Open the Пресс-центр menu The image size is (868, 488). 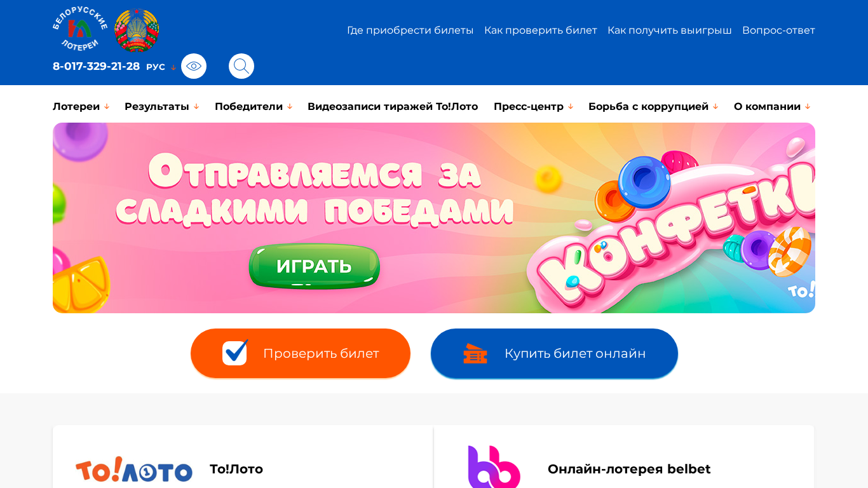(x=534, y=107)
